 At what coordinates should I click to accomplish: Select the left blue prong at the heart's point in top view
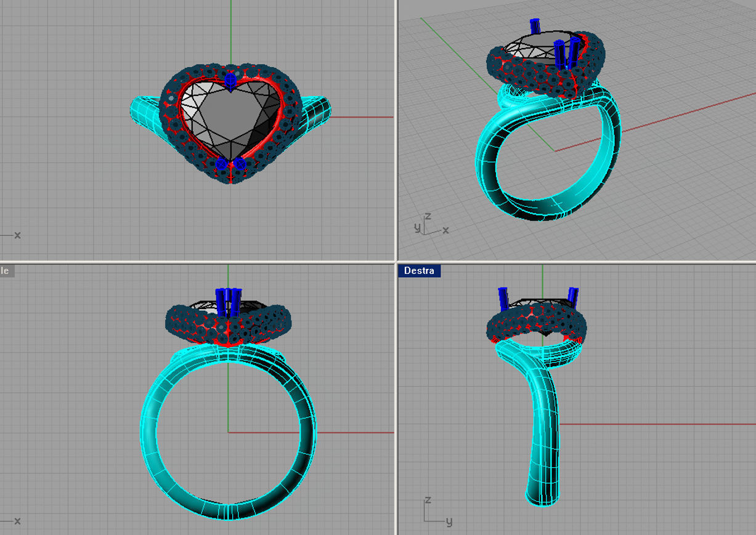221,164
